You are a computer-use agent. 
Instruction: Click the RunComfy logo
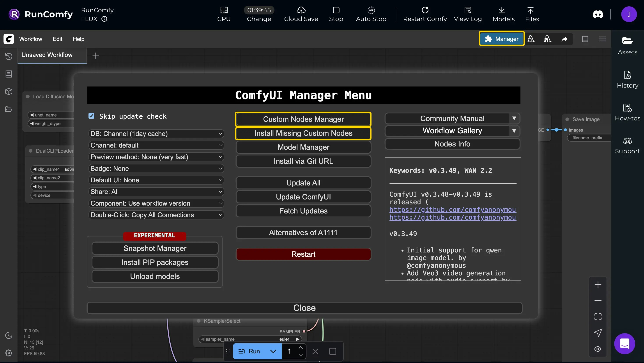pyautogui.click(x=41, y=14)
